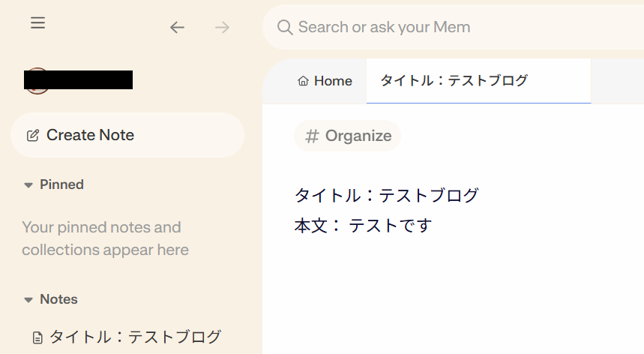Open the タイトル：テストブログ note in the sidebar
The height and width of the screenshot is (354, 644).
tap(135, 337)
